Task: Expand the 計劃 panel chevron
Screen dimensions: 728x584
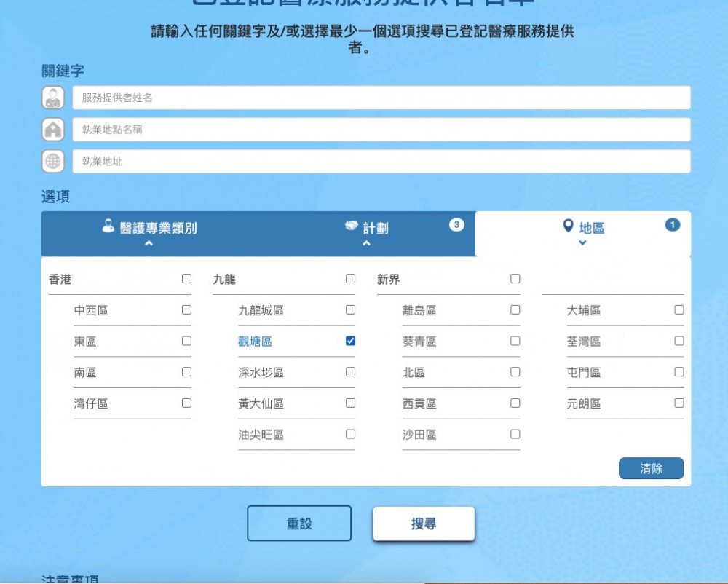Action: click(x=366, y=244)
